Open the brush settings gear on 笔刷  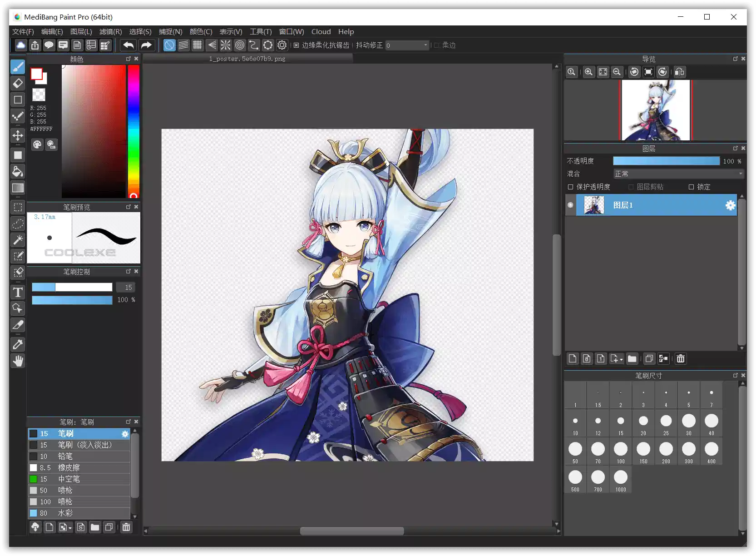coord(125,434)
